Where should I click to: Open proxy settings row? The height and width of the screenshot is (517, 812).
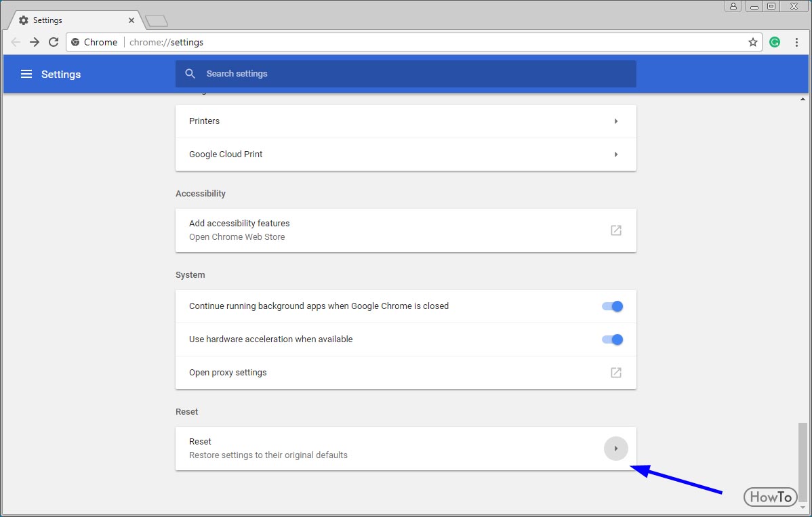pyautogui.click(x=405, y=373)
